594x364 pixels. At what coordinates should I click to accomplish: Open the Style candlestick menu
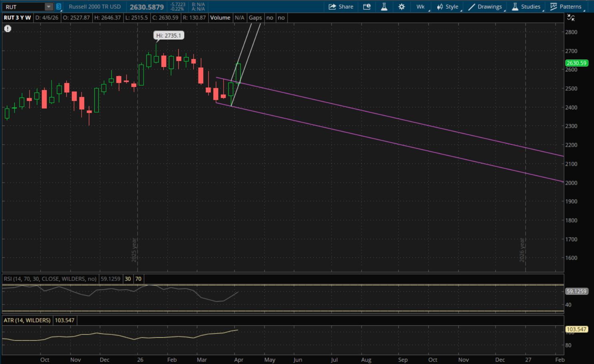tap(448, 7)
